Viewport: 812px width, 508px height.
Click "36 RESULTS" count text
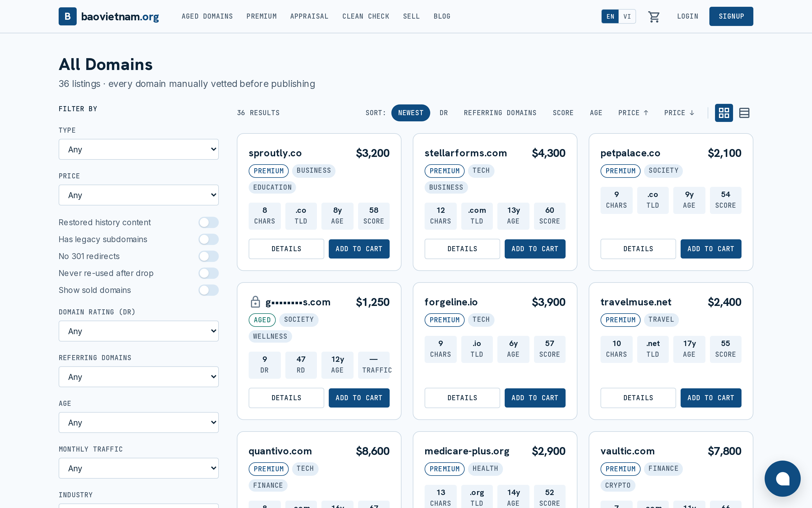click(258, 113)
